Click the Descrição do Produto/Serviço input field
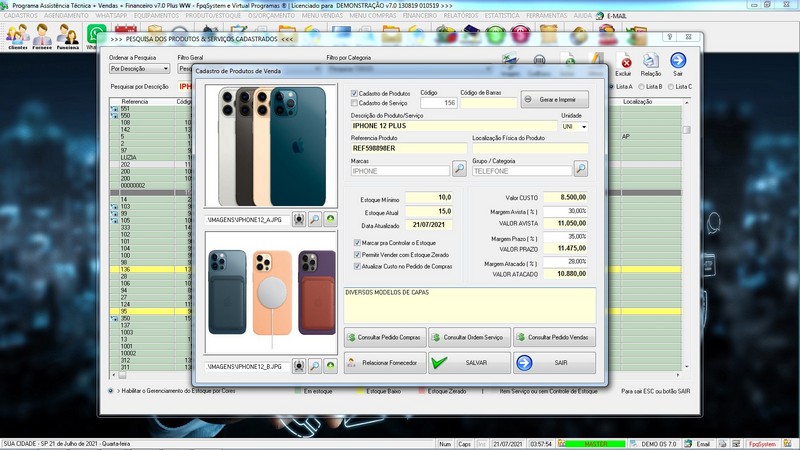Image resolution: width=800 pixels, height=450 pixels. pyautogui.click(x=452, y=127)
